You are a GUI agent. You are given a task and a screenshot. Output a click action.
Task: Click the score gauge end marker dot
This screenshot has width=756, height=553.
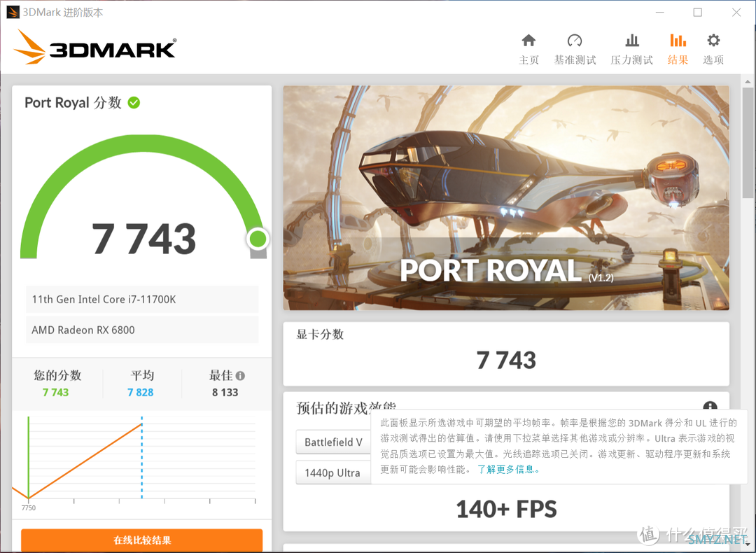pos(258,239)
